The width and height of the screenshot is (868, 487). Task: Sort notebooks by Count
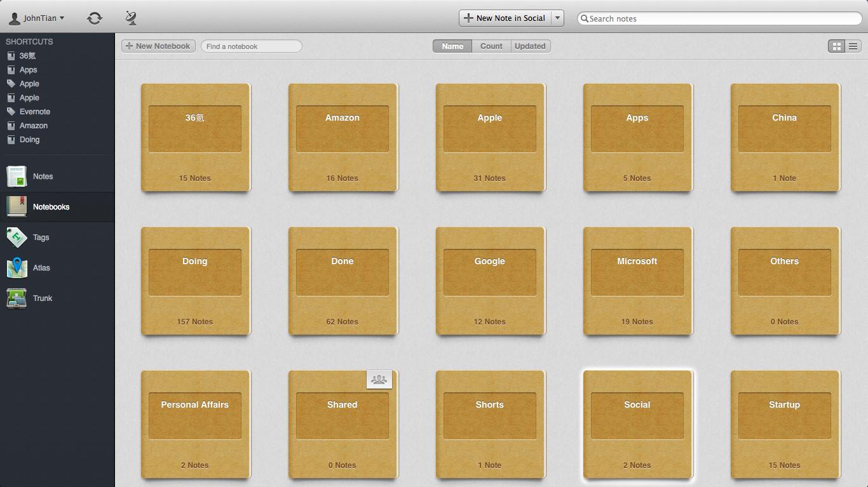point(491,46)
